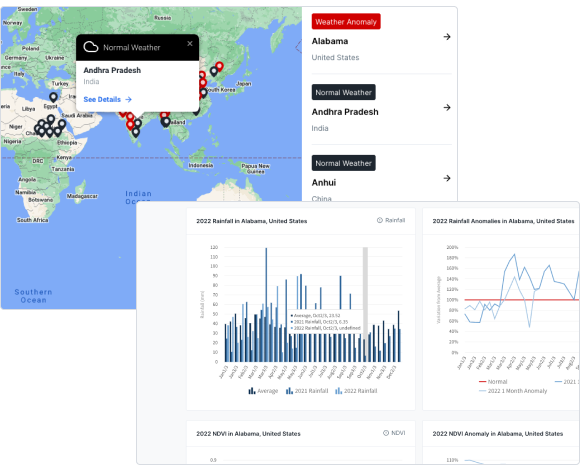Click the black map pin in Egypt
The height and width of the screenshot is (472, 580).
pos(54,97)
